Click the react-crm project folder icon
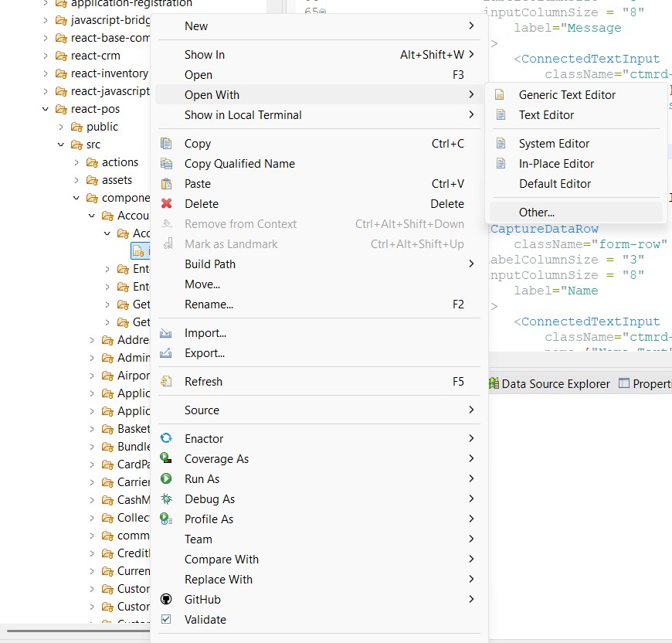Screen dimensions: 672x643 tap(61, 56)
